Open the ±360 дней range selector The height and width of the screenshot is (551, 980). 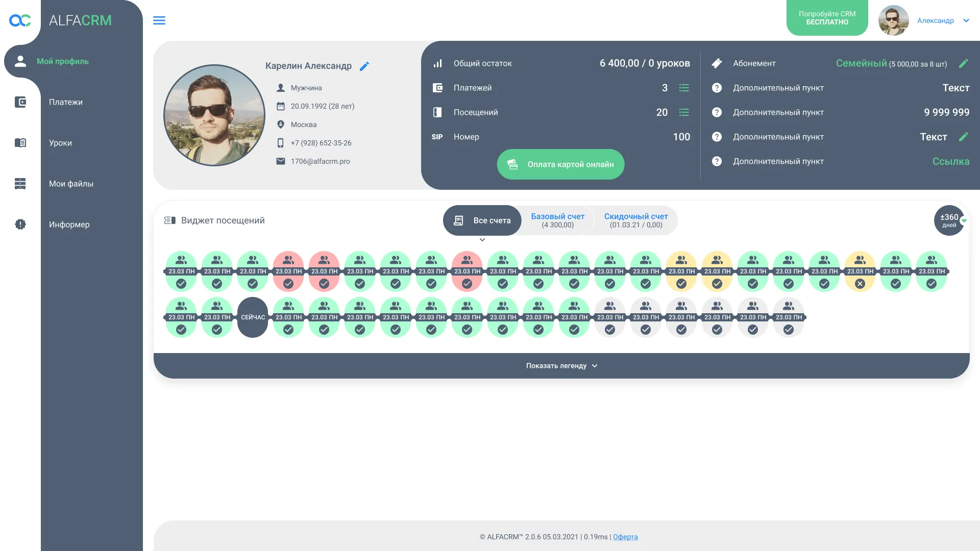pos(949,220)
